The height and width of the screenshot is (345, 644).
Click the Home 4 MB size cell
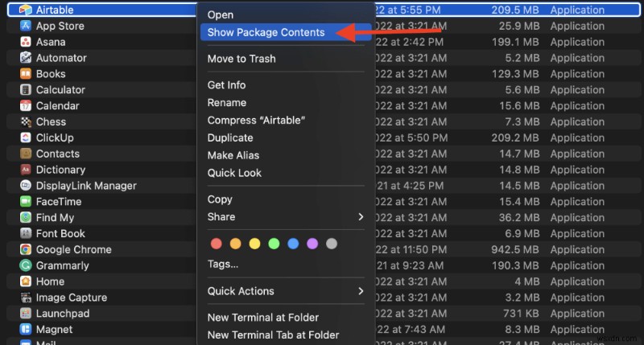click(527, 281)
